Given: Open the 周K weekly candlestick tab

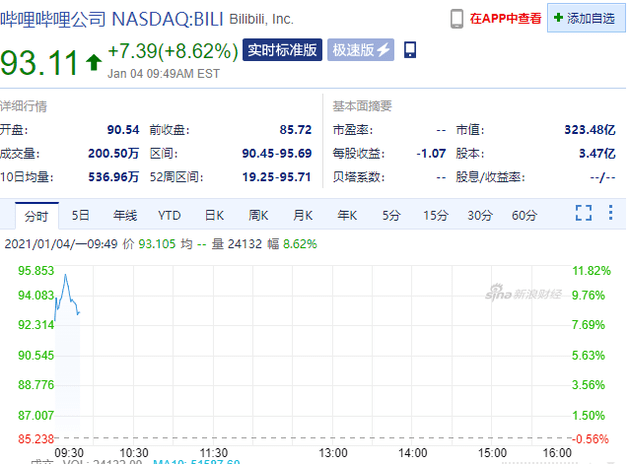Looking at the screenshot, I should (259, 215).
